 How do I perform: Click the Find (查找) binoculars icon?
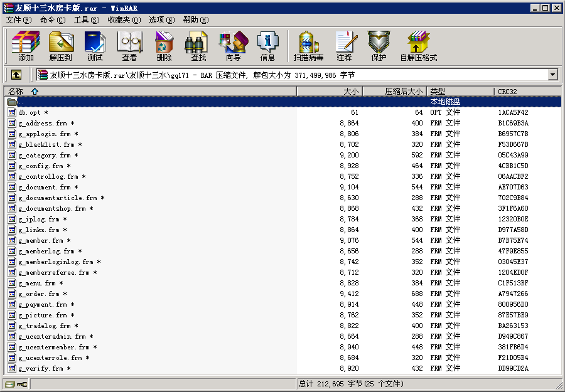pyautogui.click(x=198, y=46)
